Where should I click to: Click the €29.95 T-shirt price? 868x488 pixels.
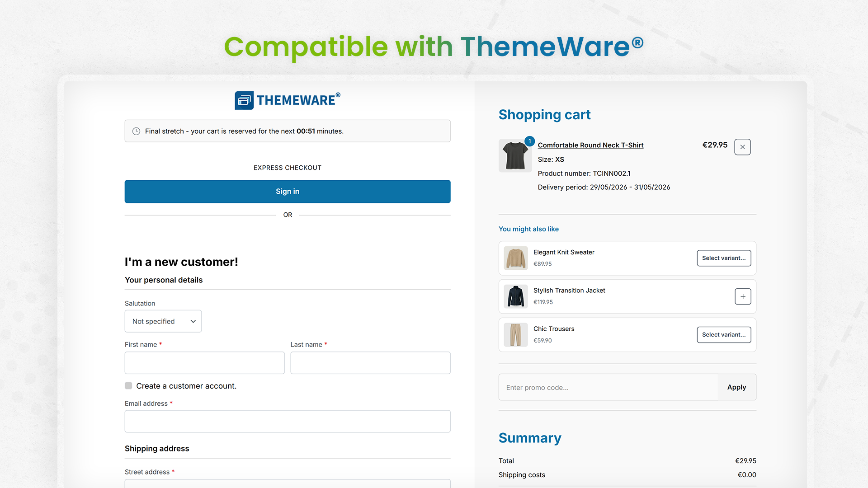(715, 145)
